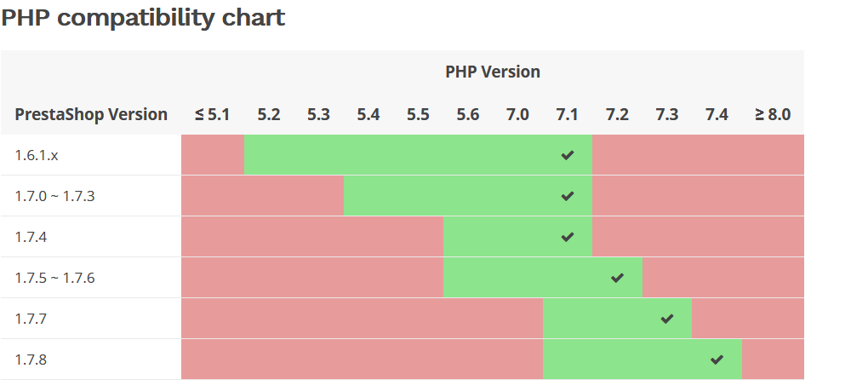
Task: Click the checkmark in the 1.7.8 row
Action: 717,360
